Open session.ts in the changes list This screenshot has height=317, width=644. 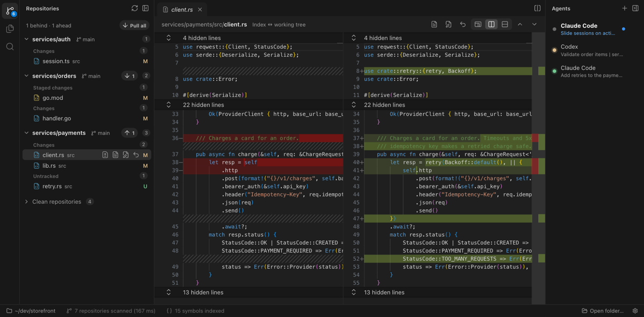coord(87,61)
